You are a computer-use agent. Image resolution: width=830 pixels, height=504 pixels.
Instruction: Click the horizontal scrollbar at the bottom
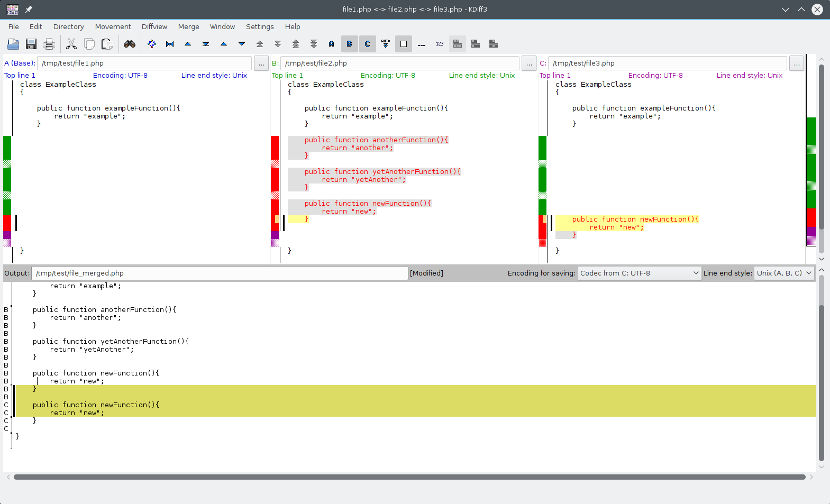click(409, 477)
